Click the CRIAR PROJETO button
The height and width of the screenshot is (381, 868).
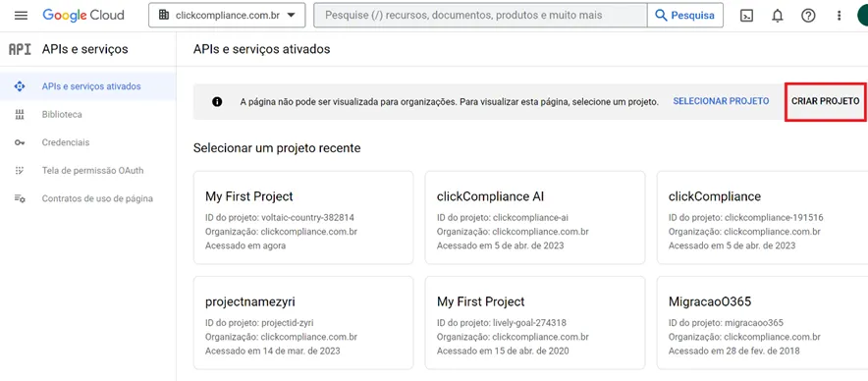coord(826,102)
